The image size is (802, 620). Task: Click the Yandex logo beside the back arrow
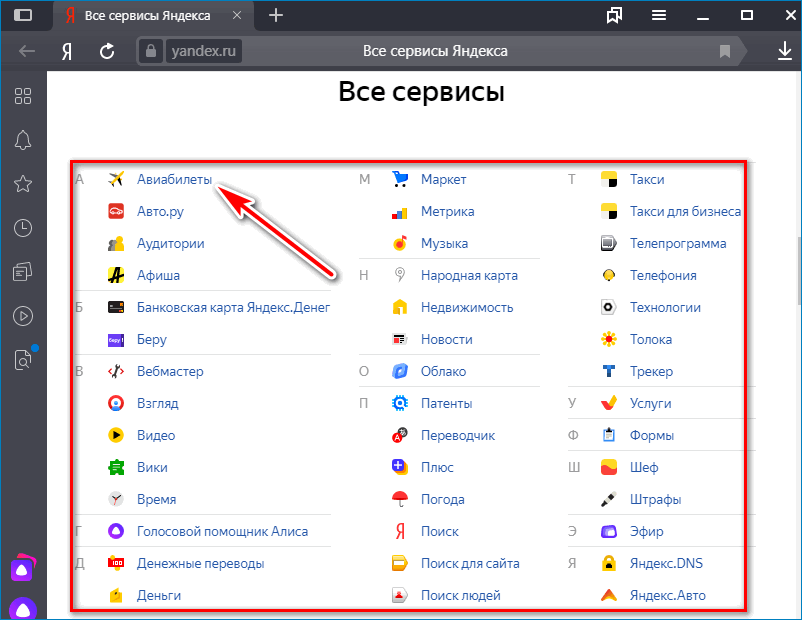tap(67, 51)
